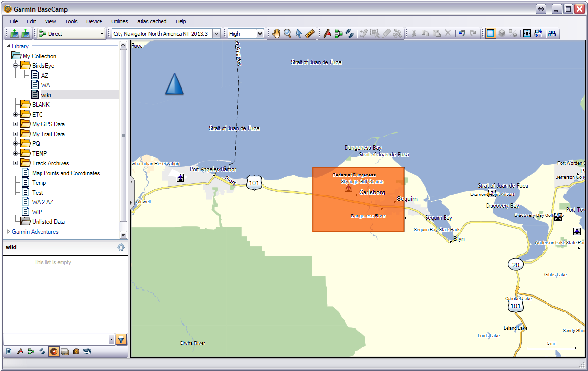
Task: Open the File menu
Action: point(14,21)
